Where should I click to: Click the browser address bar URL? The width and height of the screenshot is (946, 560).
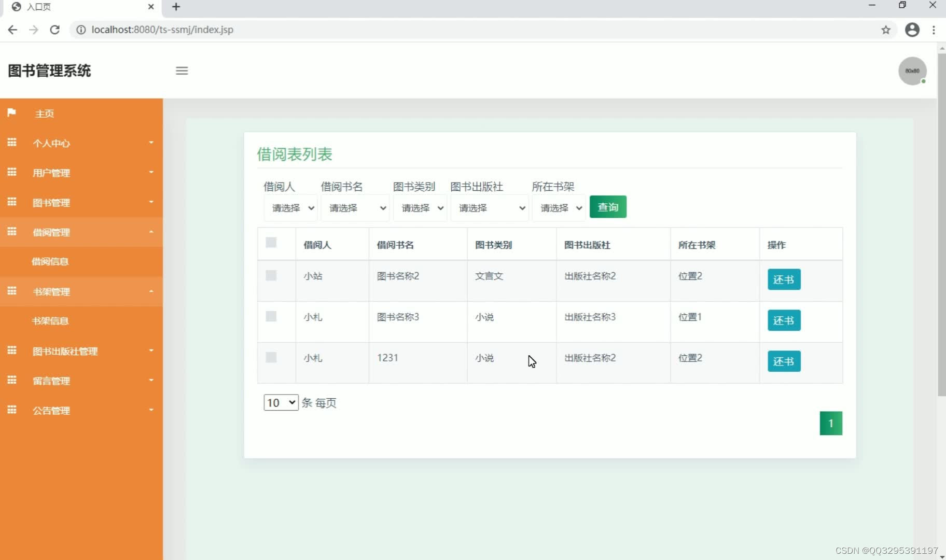162,30
